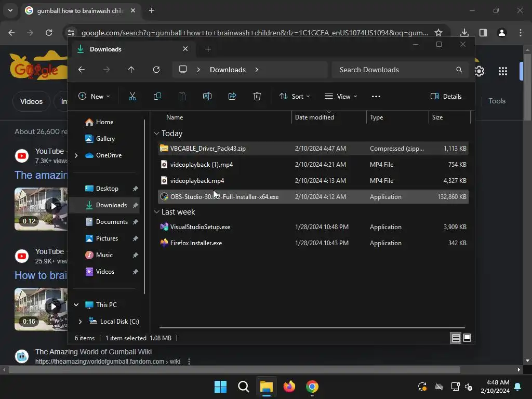Click the Paste clipboard icon

182,96
